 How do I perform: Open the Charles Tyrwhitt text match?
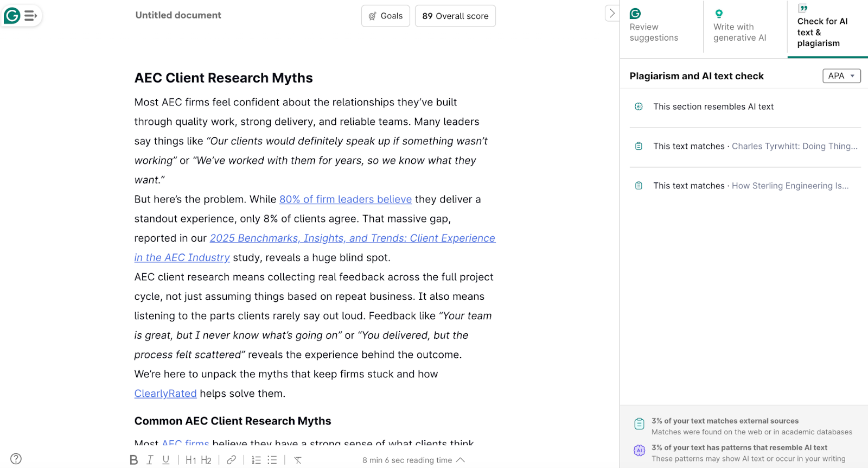coord(745,147)
